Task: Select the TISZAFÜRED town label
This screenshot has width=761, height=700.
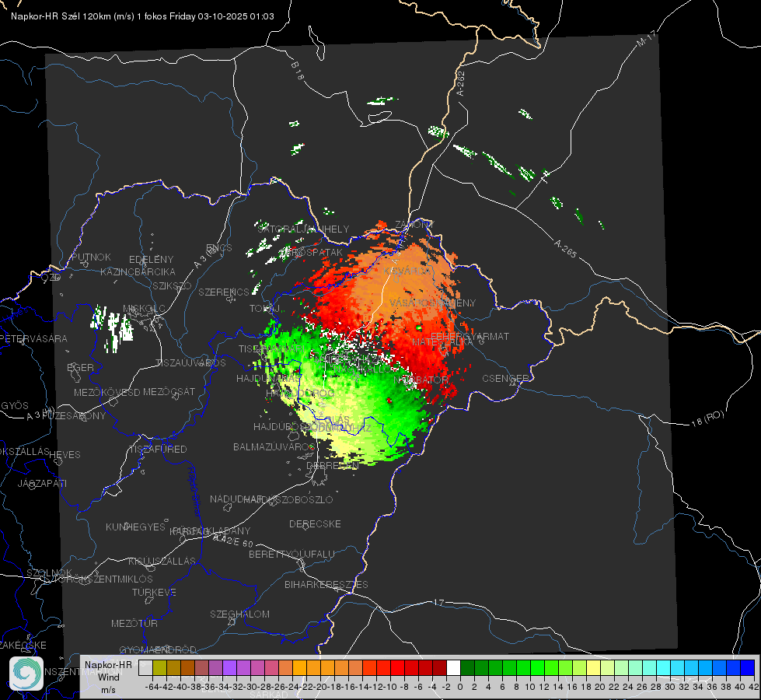Action: pyautogui.click(x=158, y=450)
